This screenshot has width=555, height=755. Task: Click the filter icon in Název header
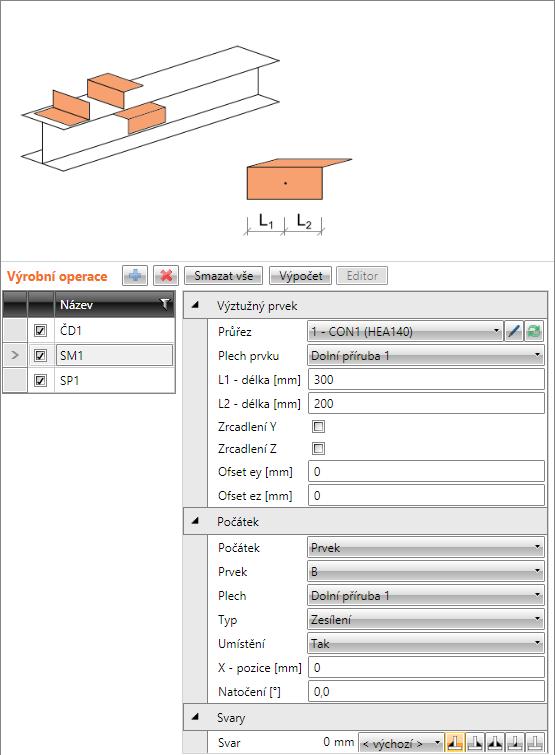tap(165, 304)
